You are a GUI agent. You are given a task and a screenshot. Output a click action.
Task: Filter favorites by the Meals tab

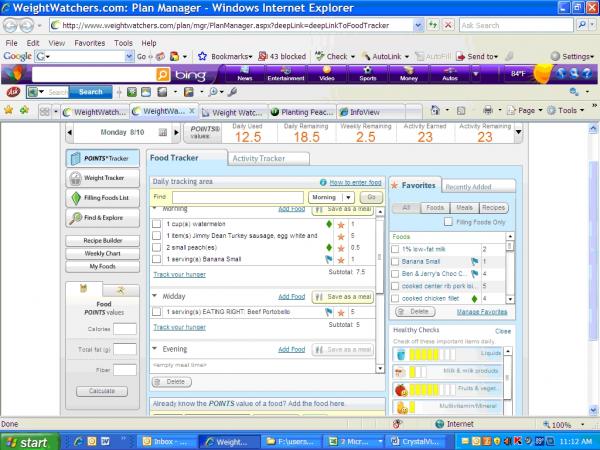464,208
